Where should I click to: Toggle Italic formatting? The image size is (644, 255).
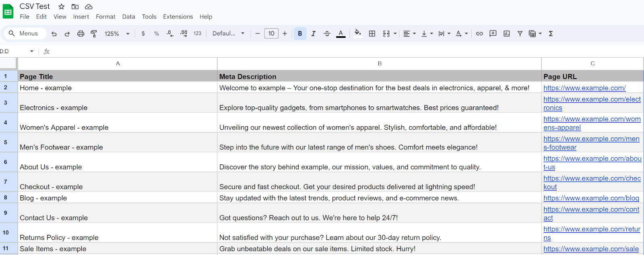[313, 34]
